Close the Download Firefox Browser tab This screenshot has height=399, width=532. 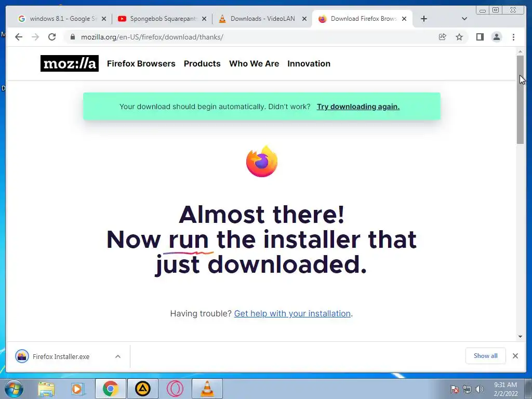[404, 19]
